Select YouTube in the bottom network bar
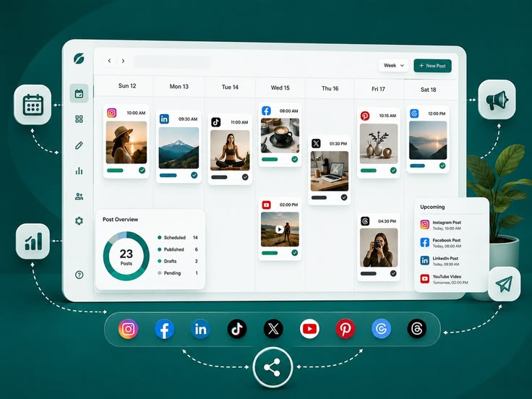Image resolution: width=532 pixels, height=399 pixels. [x=309, y=329]
